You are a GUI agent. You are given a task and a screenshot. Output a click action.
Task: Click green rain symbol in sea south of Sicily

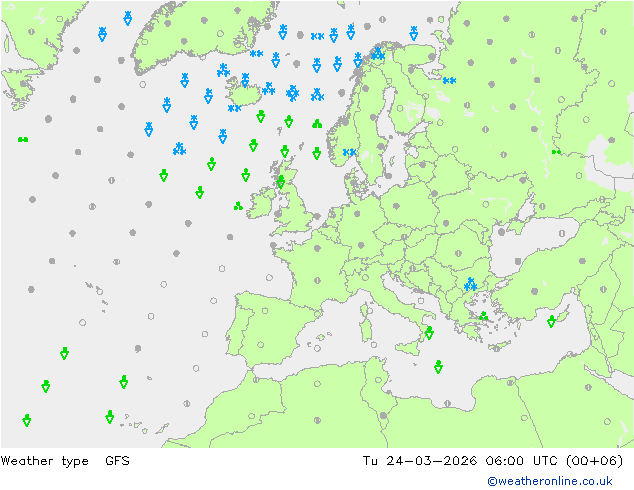click(438, 367)
